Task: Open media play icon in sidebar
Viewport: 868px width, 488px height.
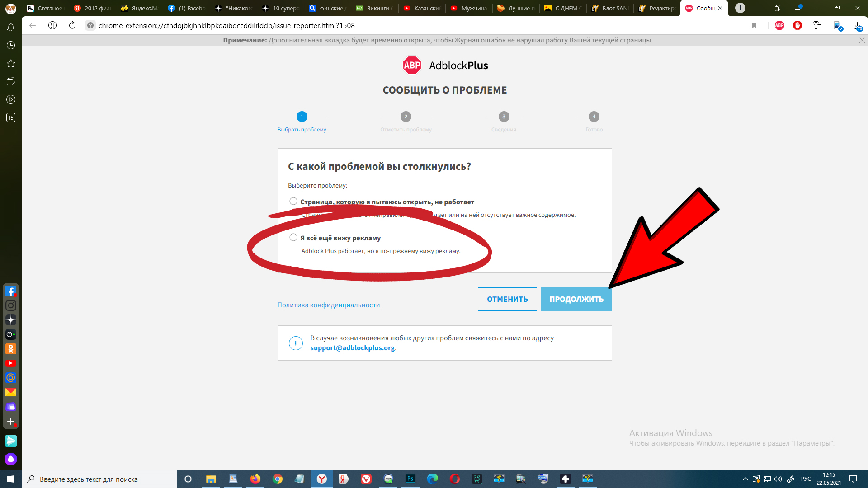Action: click(11, 100)
